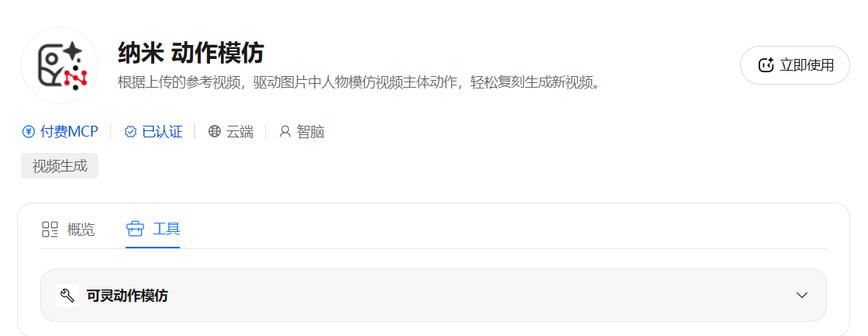Click the yen icon beside 付费MCP
Viewport: 868px width, 336px height.
(28, 132)
